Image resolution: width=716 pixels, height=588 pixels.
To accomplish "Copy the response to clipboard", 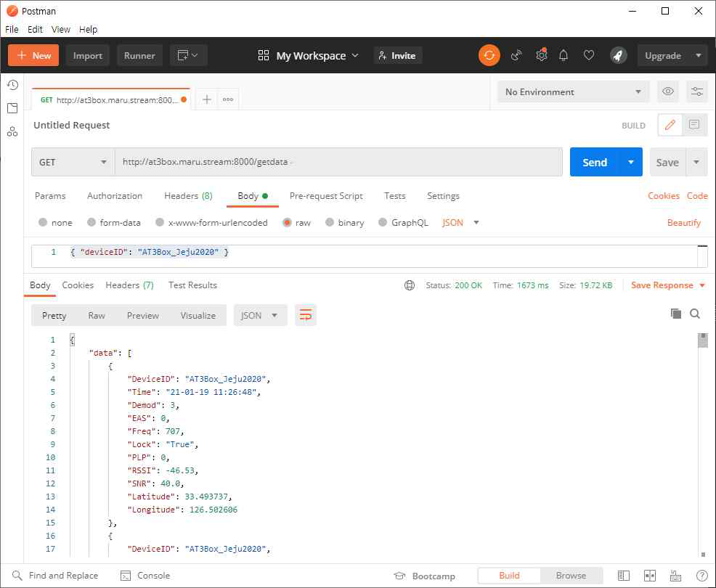I will point(676,314).
